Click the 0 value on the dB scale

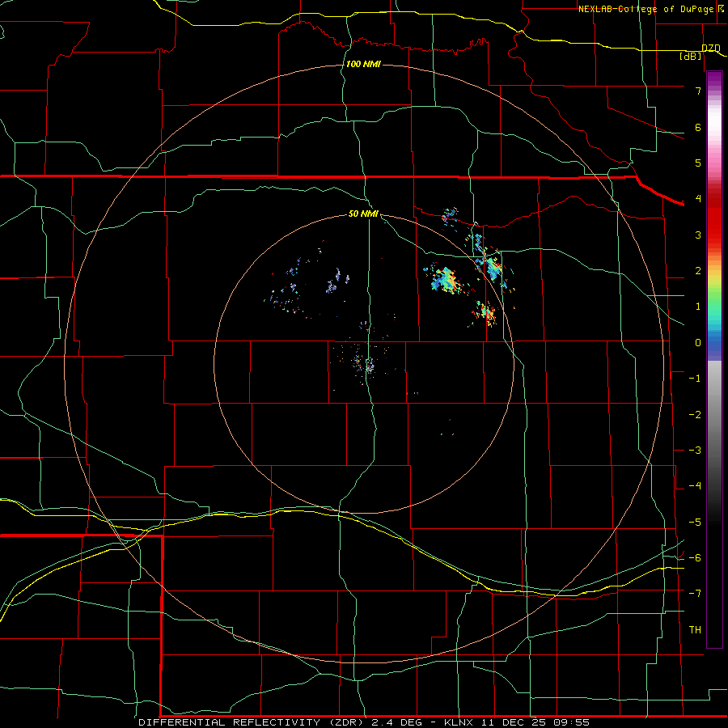pos(698,343)
